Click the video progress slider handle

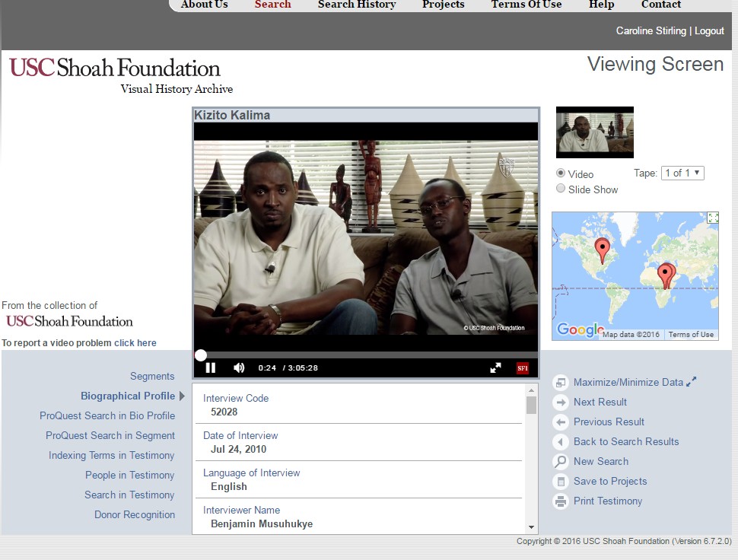tap(200, 355)
